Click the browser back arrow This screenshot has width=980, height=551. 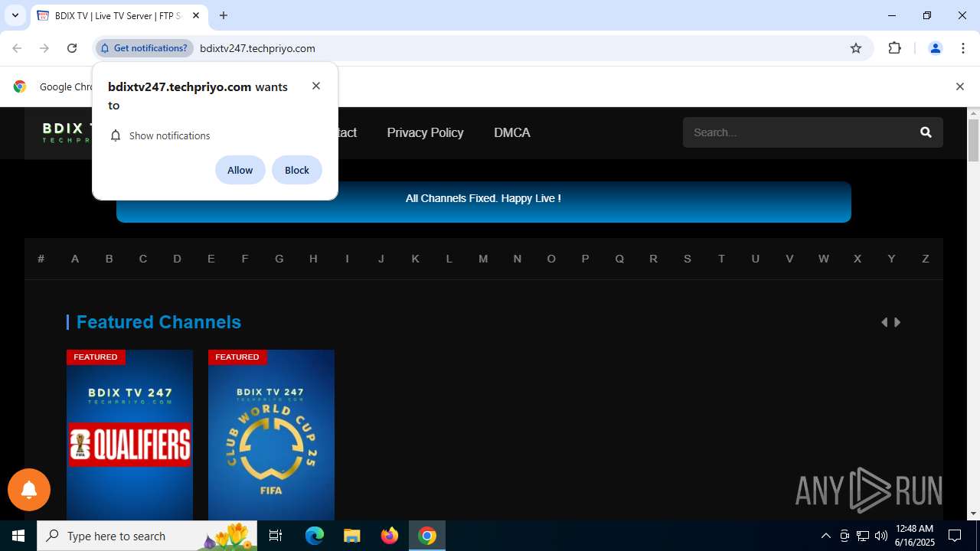[17, 48]
